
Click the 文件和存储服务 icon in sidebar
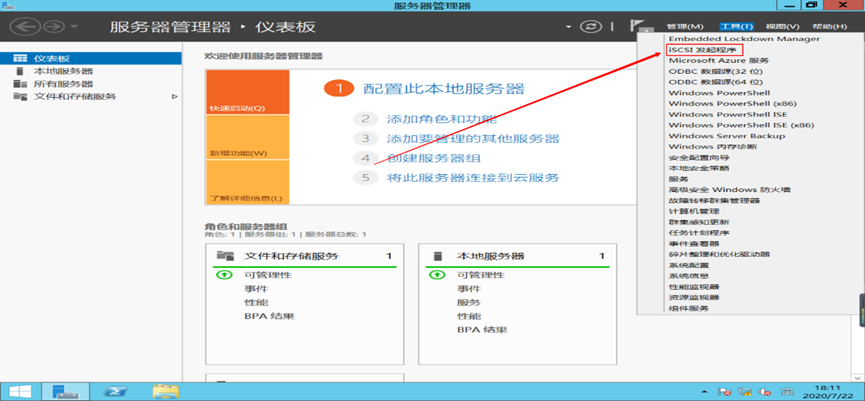(20, 97)
